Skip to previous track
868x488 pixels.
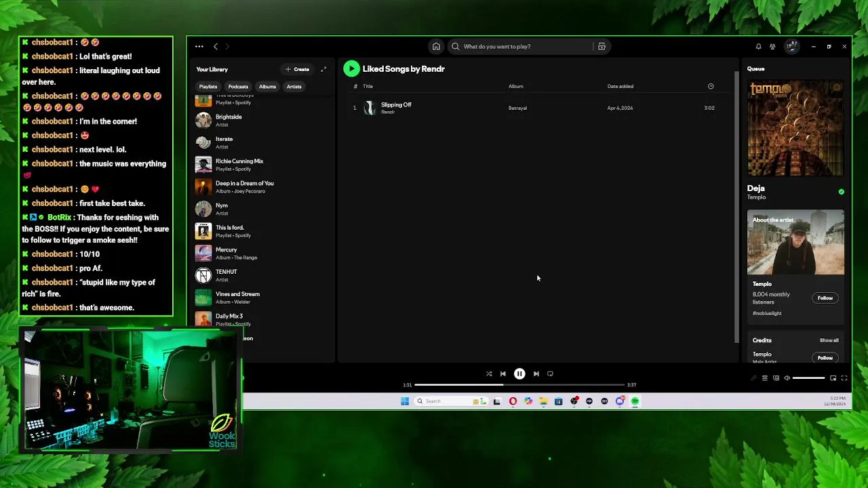502,373
